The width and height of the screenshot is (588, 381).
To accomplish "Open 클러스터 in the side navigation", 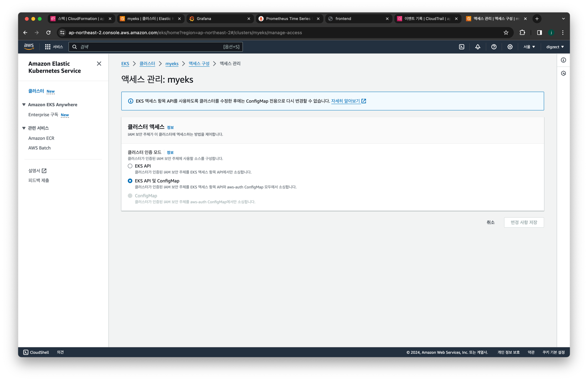I will pyautogui.click(x=36, y=91).
